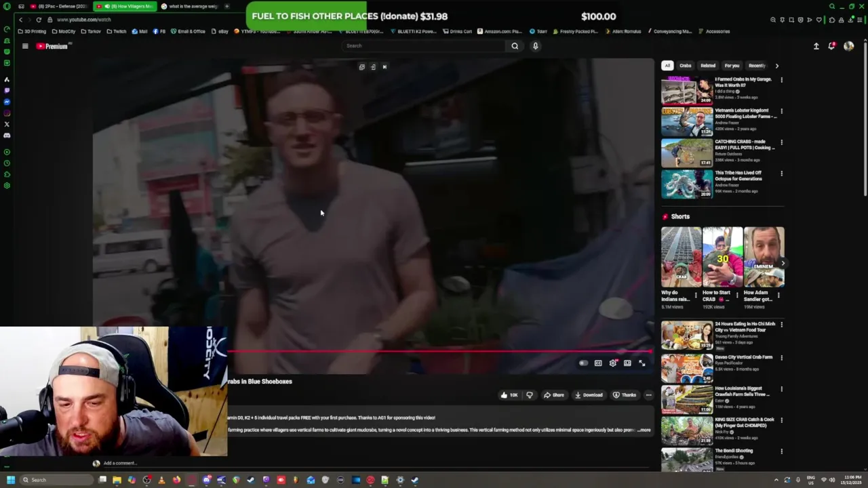Click the miniplayer icon above video
Screen dimensions: 868x488
tap(361, 67)
